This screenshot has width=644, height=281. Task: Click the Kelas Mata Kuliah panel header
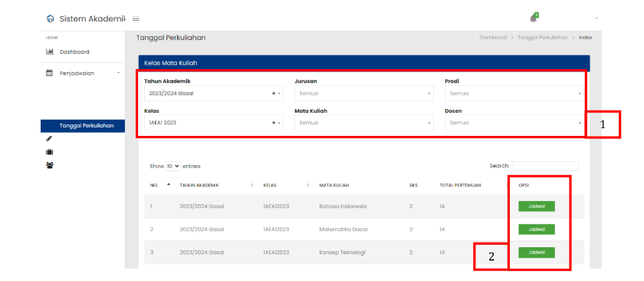[x=364, y=64]
